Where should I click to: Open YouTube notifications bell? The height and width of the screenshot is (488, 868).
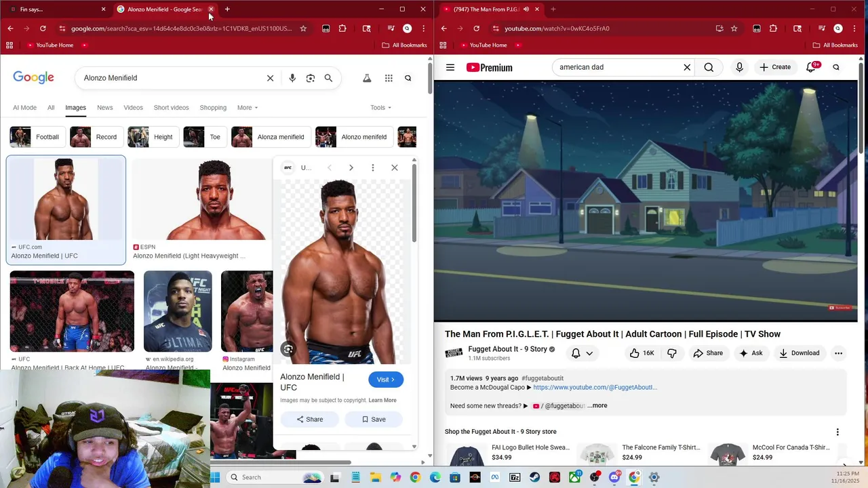810,67
